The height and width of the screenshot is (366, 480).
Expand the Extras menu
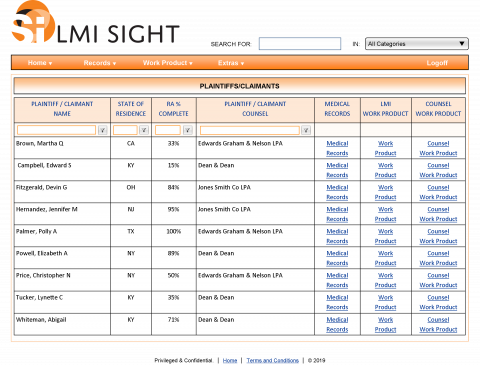231,63
